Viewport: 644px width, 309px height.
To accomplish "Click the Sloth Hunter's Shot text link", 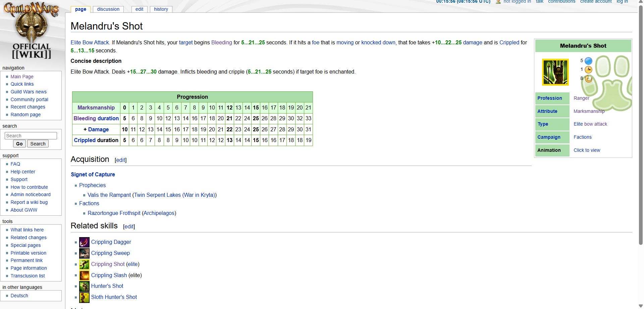I will pyautogui.click(x=114, y=297).
